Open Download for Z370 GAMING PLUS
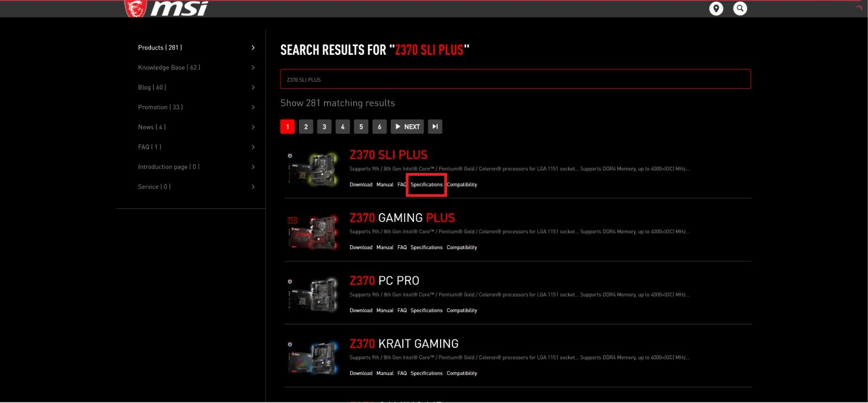The width and height of the screenshot is (868, 403). (x=361, y=248)
